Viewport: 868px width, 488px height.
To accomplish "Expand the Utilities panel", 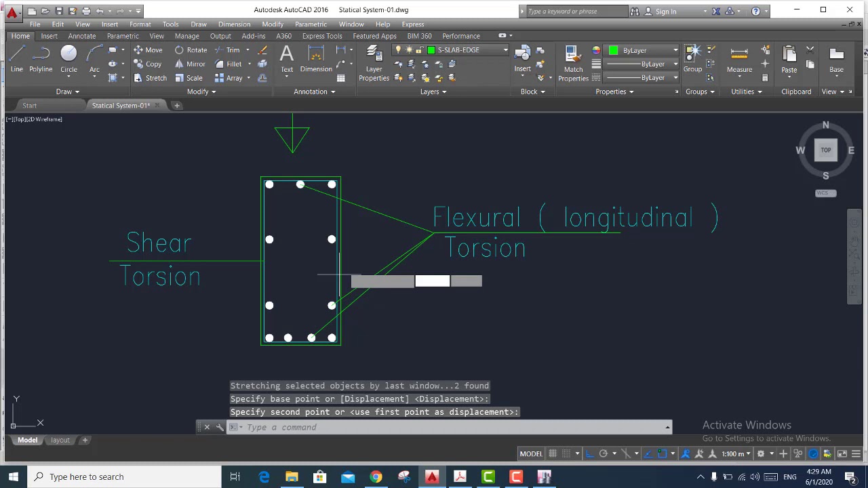I will [x=746, y=91].
